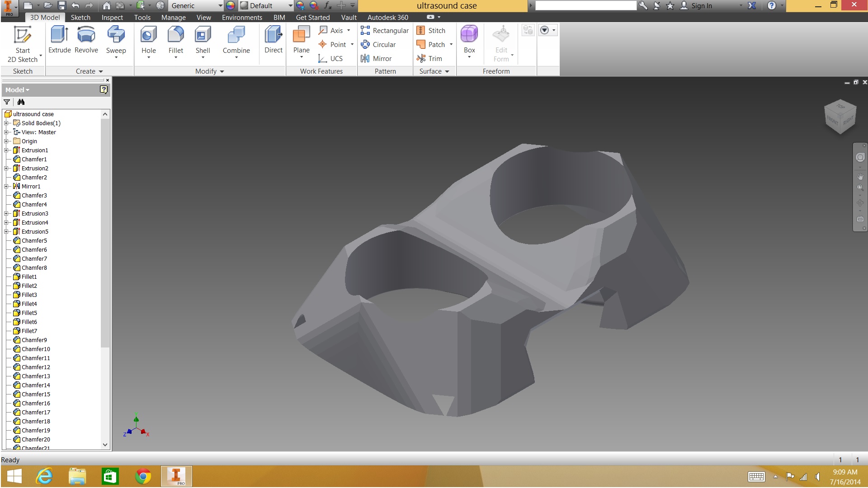Screen dimensions: 868x488
Task: Open the Model browser dropdown
Action: pos(17,89)
